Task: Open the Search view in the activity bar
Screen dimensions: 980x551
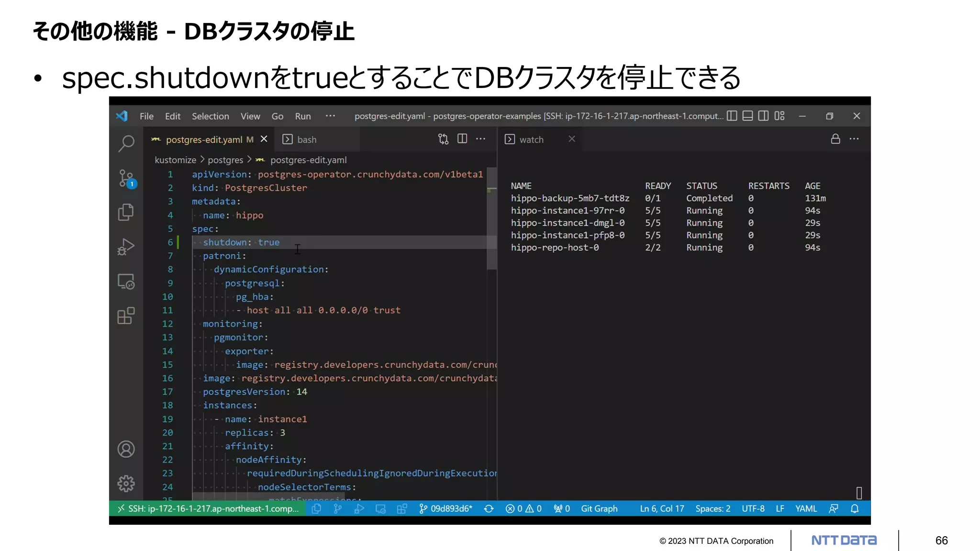Action: 126,143
